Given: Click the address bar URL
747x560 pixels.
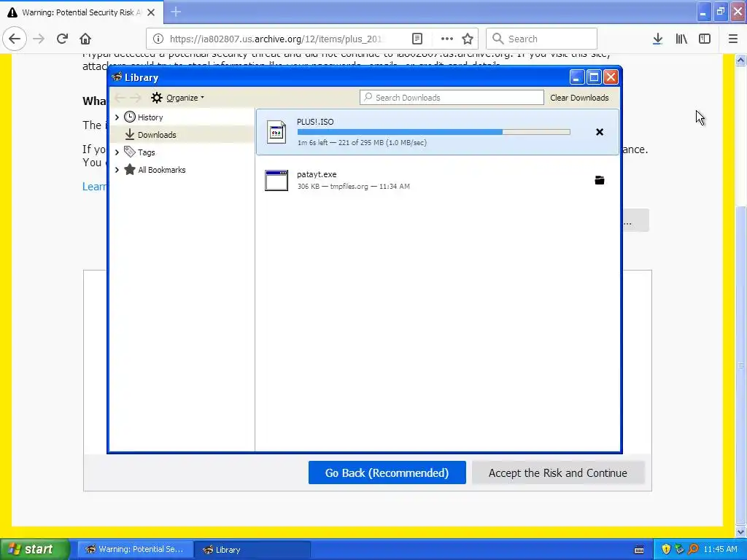Looking at the screenshot, I should click(276, 39).
